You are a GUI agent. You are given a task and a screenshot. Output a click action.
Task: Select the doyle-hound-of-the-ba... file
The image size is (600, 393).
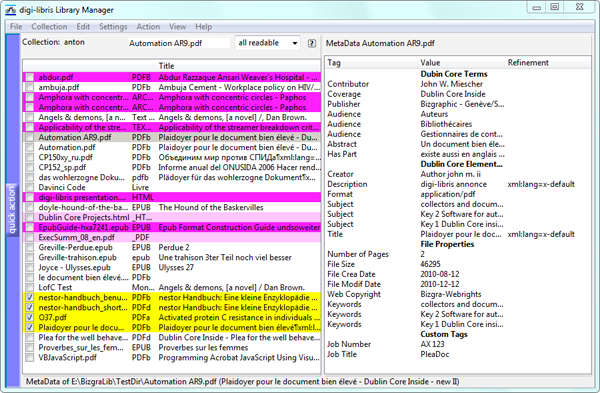pyautogui.click(x=83, y=207)
